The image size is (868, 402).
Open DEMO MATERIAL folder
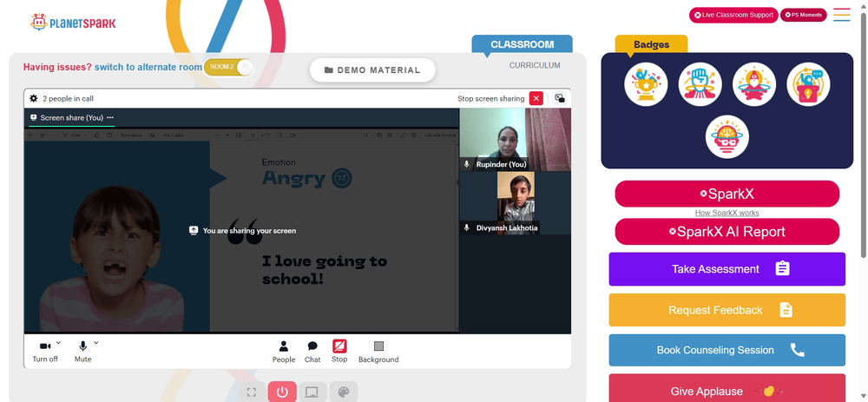pos(372,70)
